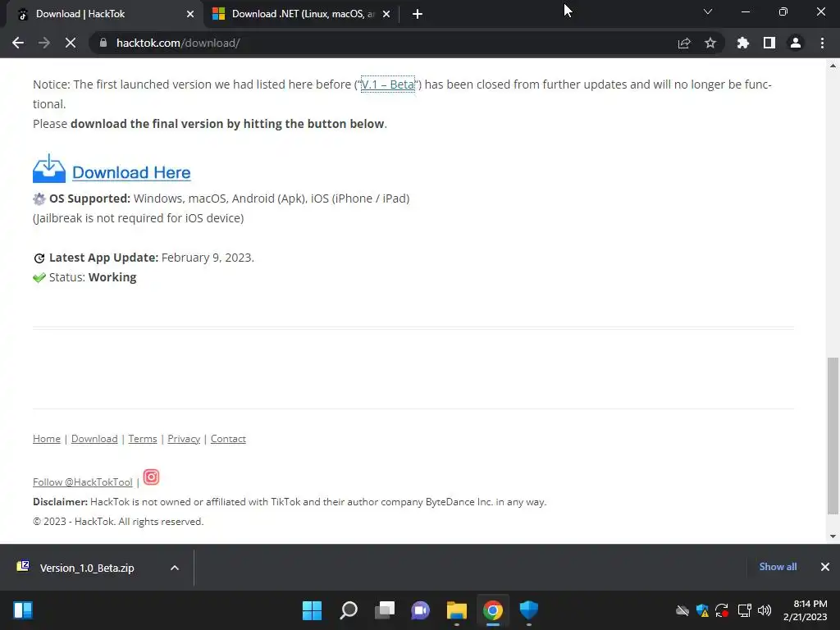Open Task View on taskbar
This screenshot has width=840, height=630.
(384, 610)
